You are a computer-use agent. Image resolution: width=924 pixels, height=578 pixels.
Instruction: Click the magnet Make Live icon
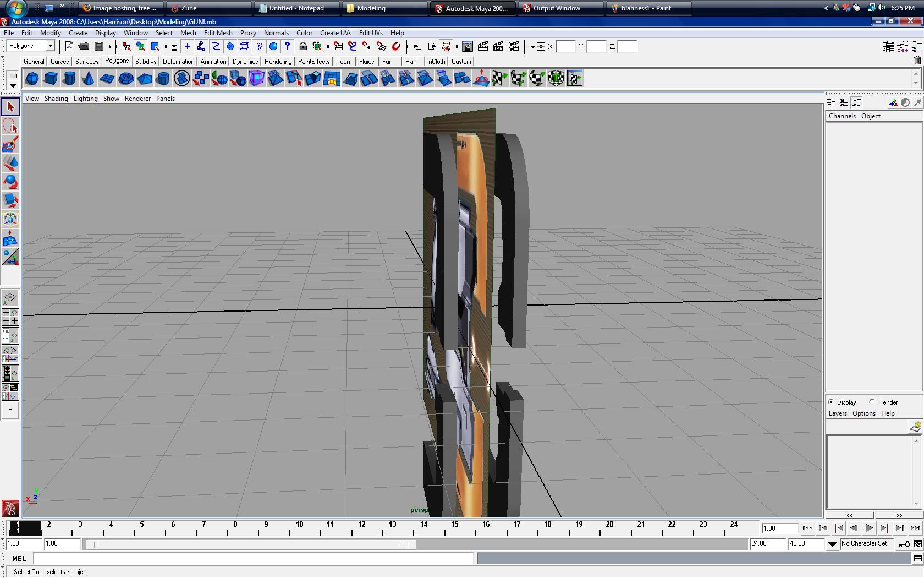point(396,47)
